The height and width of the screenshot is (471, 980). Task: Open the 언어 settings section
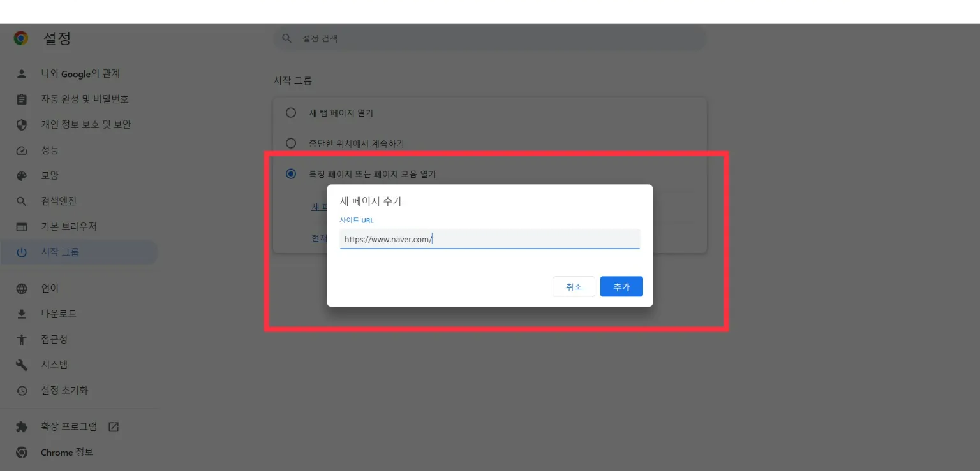(50, 287)
